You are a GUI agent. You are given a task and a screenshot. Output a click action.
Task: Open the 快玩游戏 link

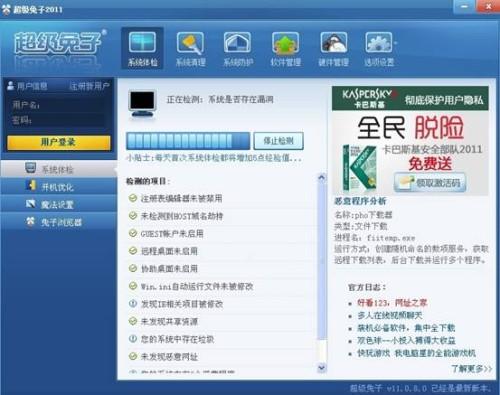[x=417, y=353]
